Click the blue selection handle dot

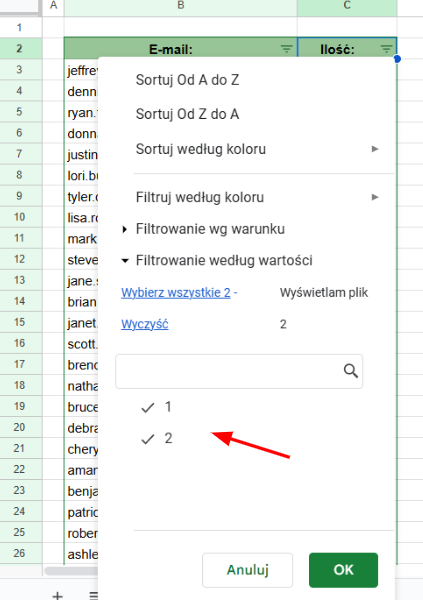(397, 59)
